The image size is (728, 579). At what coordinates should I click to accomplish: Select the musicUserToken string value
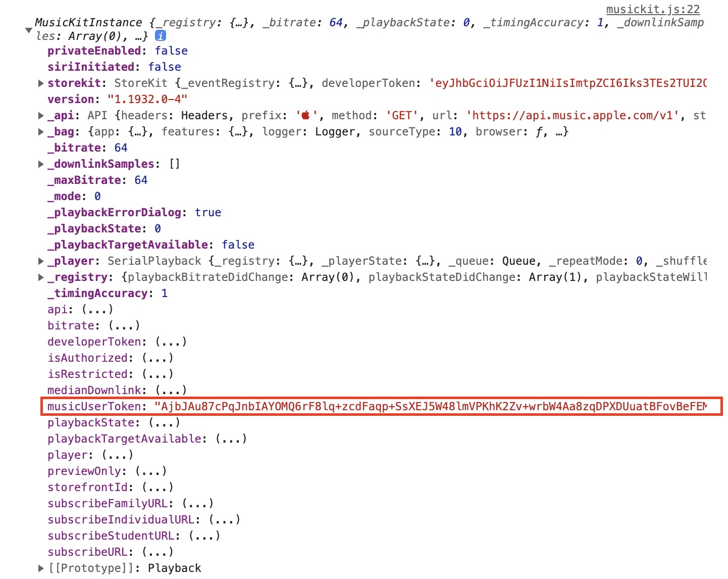tap(431, 406)
